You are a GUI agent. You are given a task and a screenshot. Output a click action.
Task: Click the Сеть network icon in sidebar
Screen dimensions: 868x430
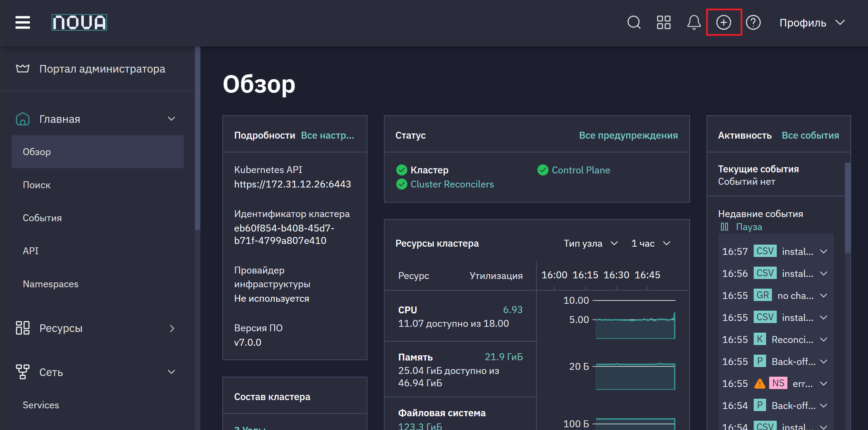pos(23,372)
